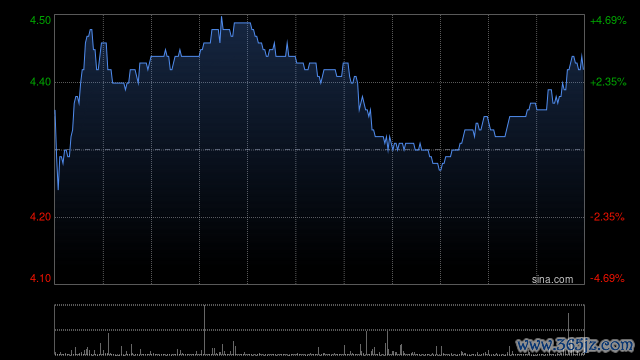Click the 4.10 price axis label
This screenshot has width=640, height=360.
[x=40, y=278]
